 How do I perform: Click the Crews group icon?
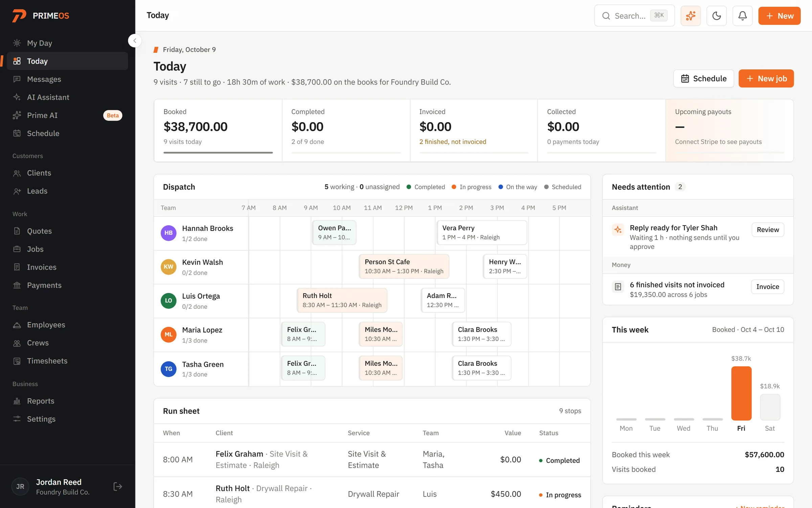point(17,343)
